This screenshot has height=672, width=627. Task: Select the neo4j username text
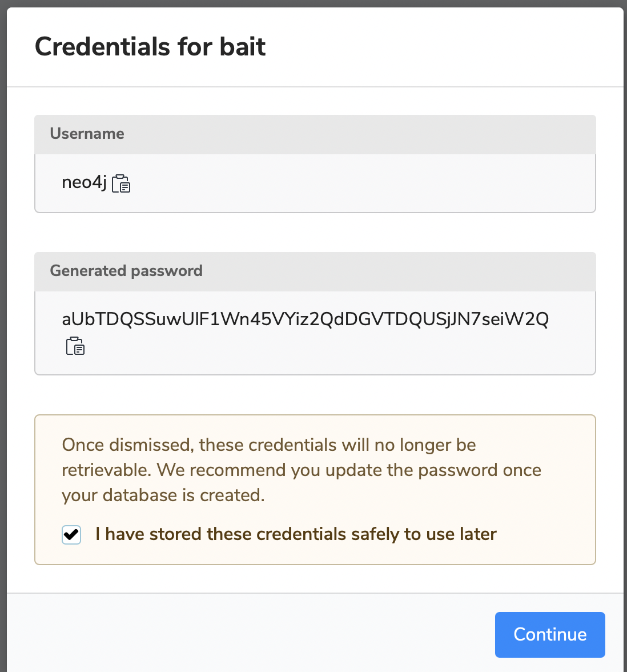(x=85, y=183)
